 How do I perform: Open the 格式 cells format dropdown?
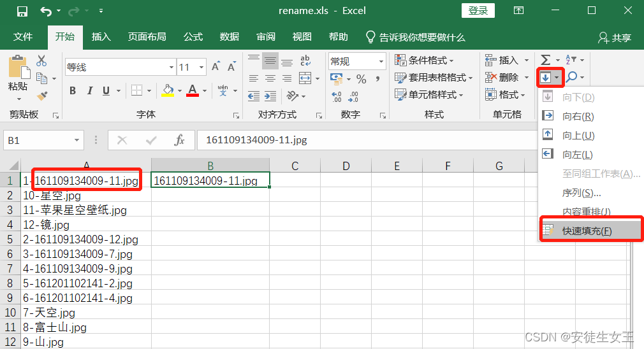(x=505, y=95)
